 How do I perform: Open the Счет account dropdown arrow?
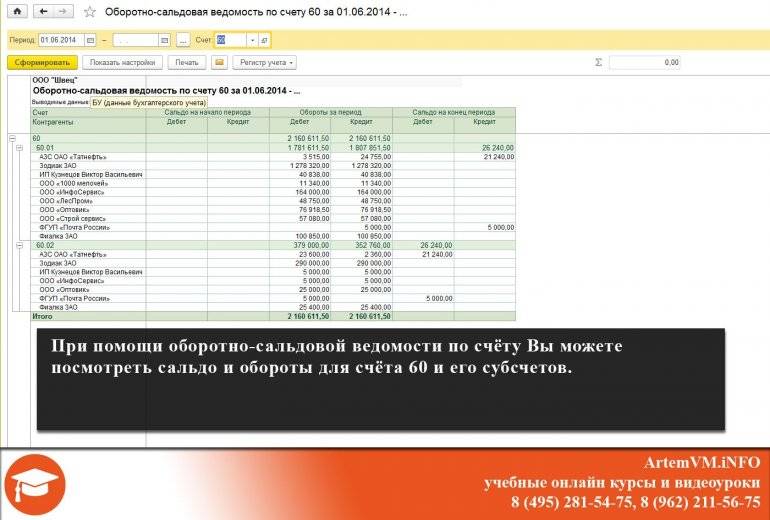pos(252,40)
